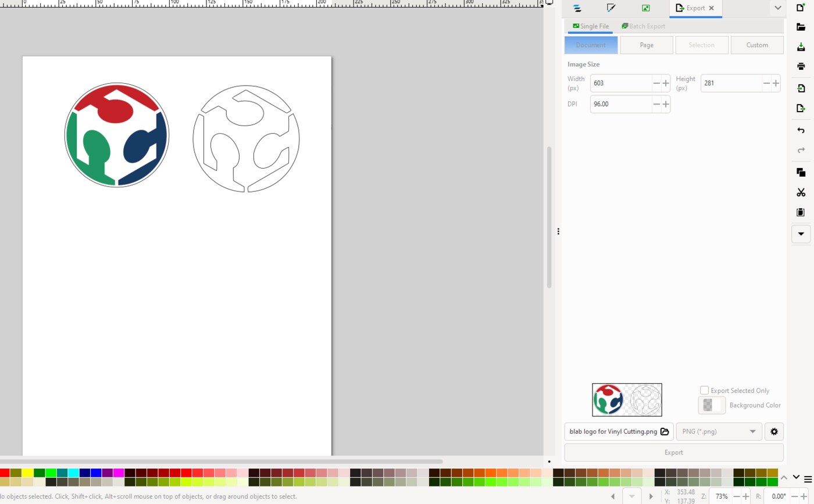Open the Layers and Objects panel tab
The image size is (814, 504).
577,8
